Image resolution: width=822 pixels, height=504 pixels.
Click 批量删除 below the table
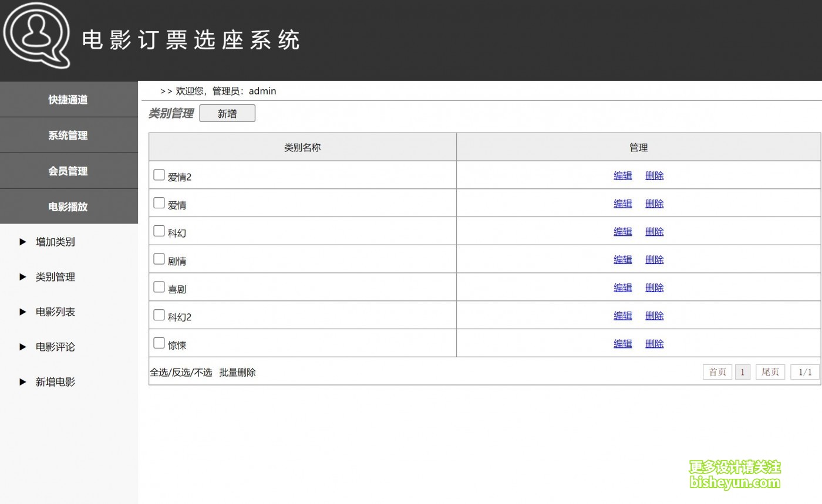point(237,373)
